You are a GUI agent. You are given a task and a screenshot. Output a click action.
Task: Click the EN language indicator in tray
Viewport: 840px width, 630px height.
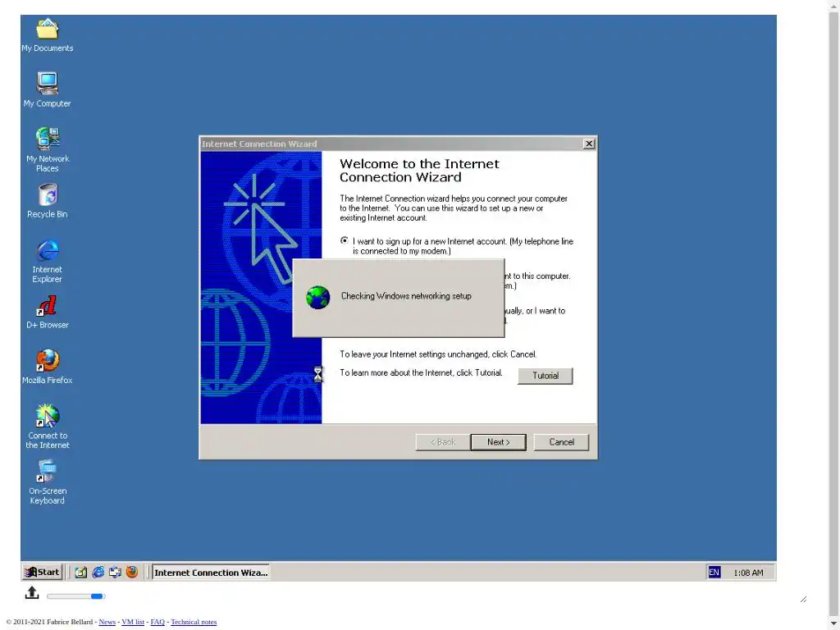[x=714, y=572]
